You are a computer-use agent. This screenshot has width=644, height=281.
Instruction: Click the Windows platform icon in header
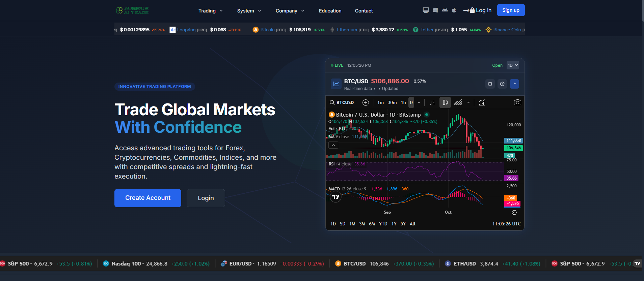[435, 10]
